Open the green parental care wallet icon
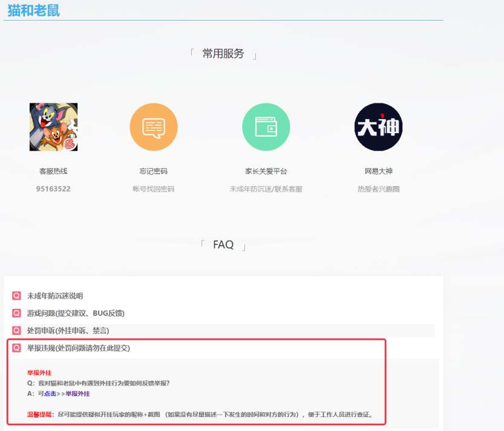 [266, 127]
